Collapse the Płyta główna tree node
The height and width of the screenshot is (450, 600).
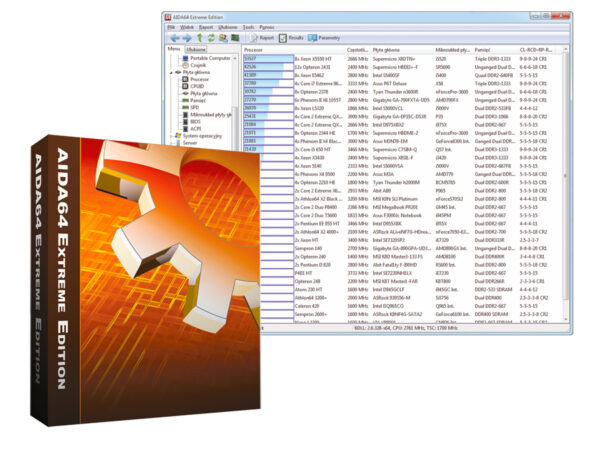click(173, 72)
